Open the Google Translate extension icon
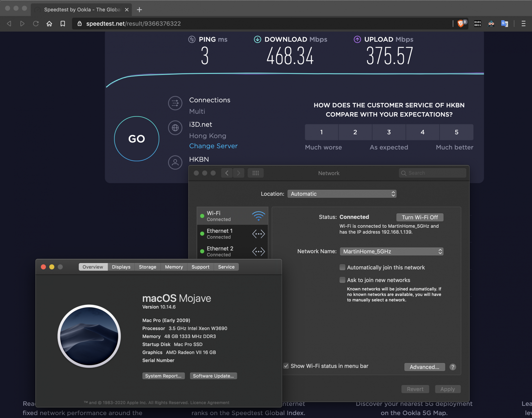The width and height of the screenshot is (532, 418). 504,24
